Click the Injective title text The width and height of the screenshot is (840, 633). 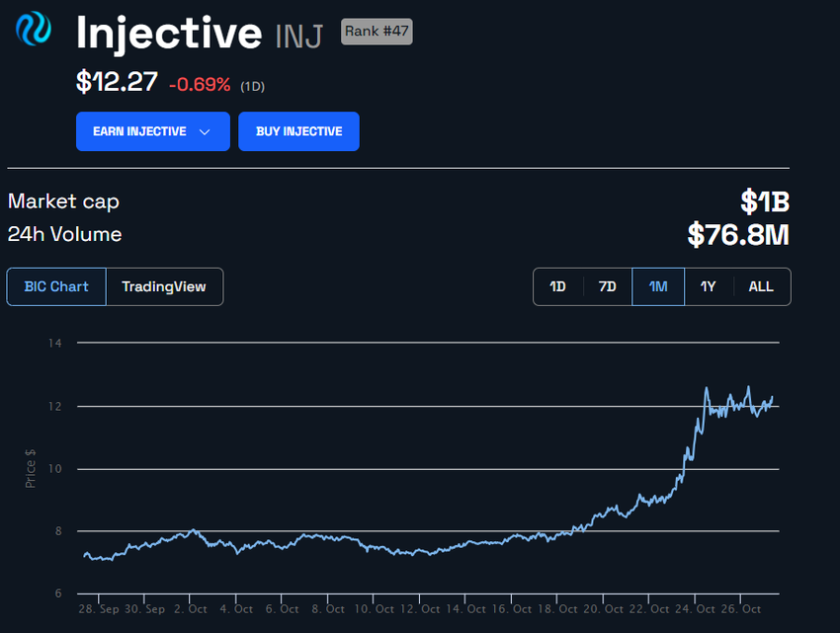(168, 33)
